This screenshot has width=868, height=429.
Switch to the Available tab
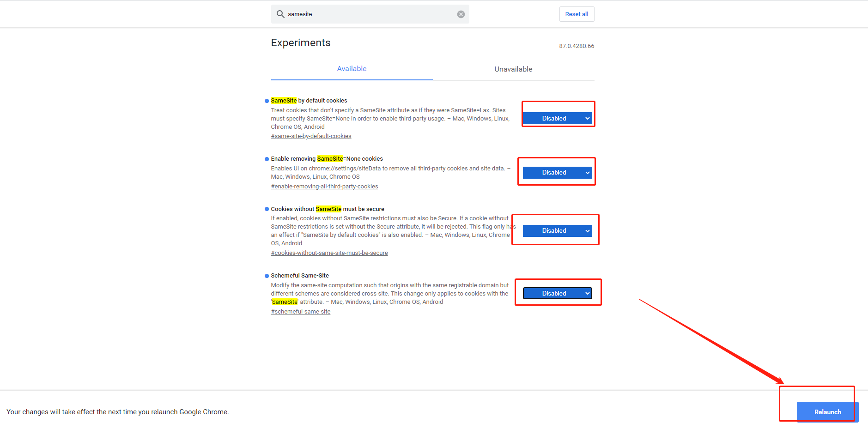pos(352,69)
